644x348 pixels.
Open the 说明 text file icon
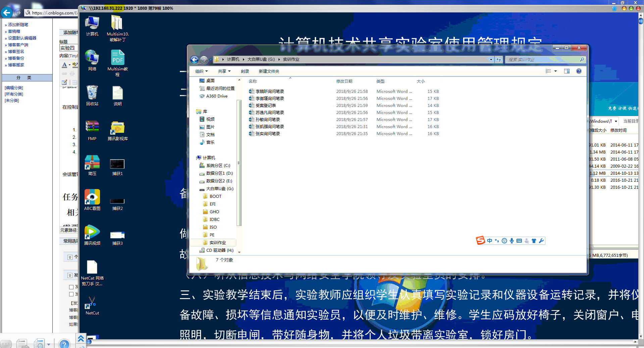tap(117, 96)
